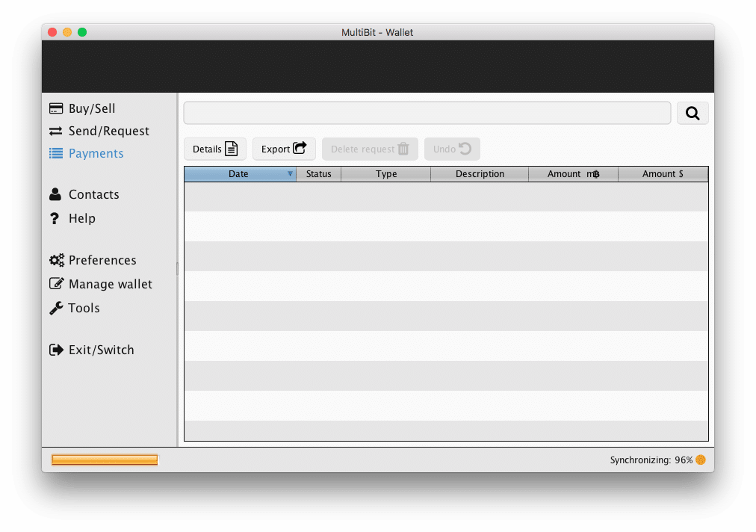
Task: Sort by the Amount $ column
Action: pos(663,174)
